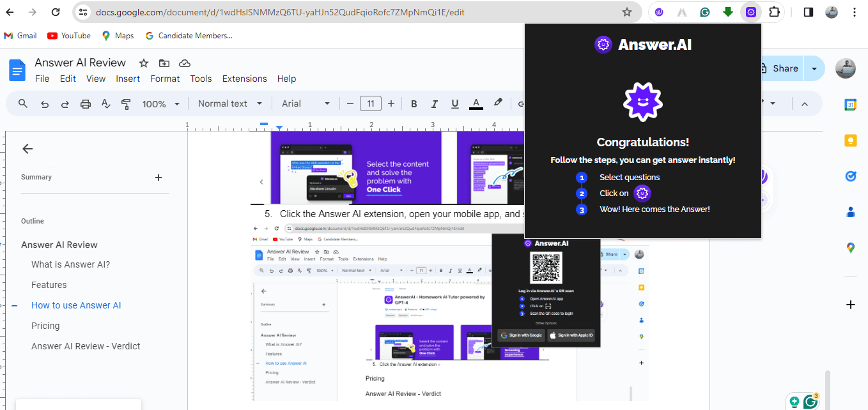Select 'How to use Answer AI' outline link

pos(76,305)
